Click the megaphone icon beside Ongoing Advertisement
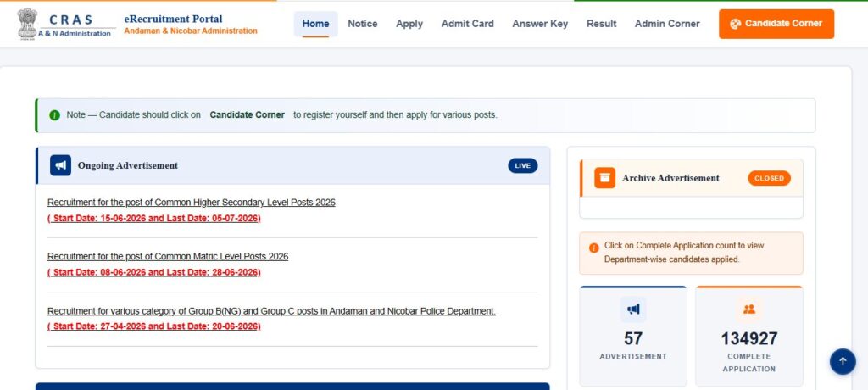Screen dimensions: 868x390 (60, 165)
